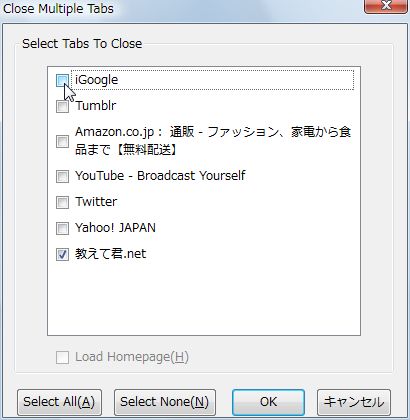Confirm with the OK button

268,402
